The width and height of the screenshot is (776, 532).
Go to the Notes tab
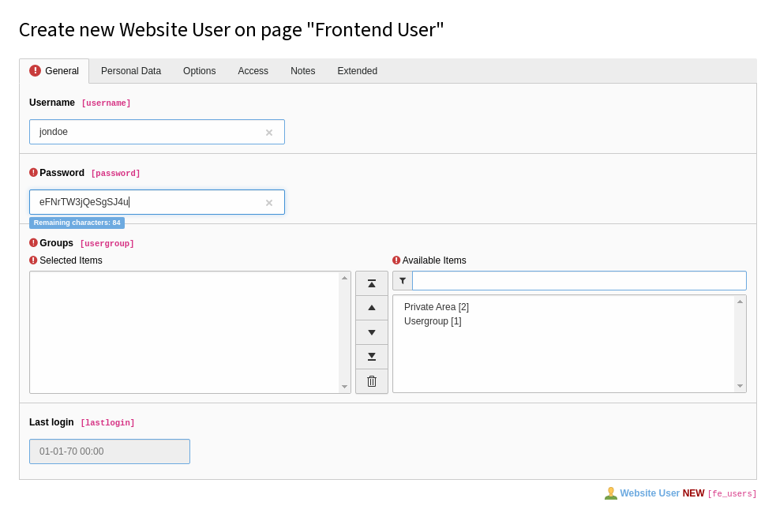(x=303, y=71)
